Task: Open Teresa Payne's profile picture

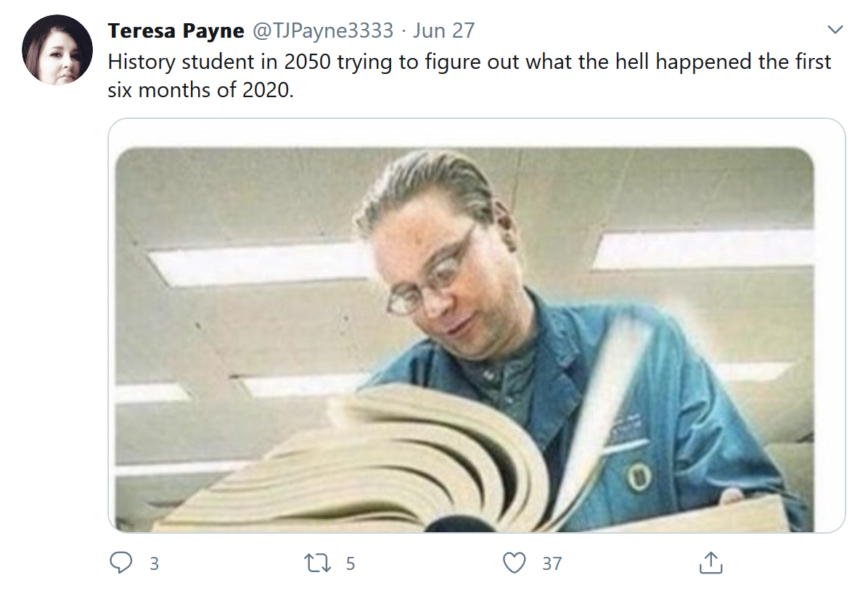Action: [57, 50]
